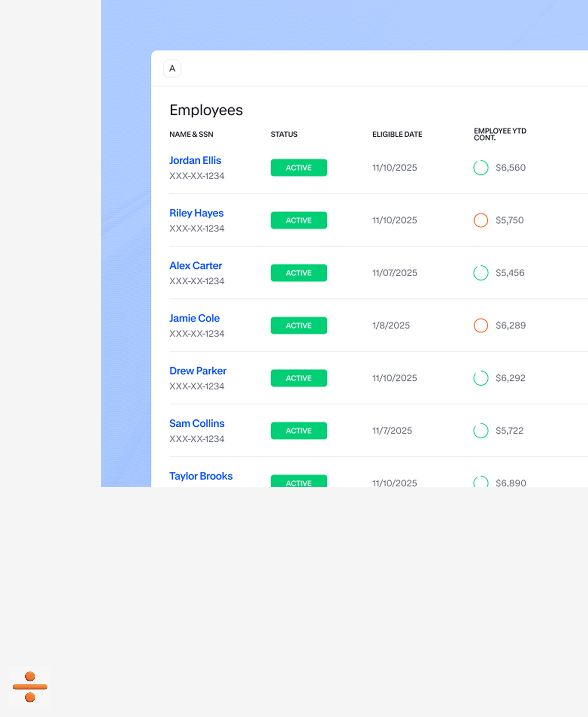Click eligible date 11/7/2025
The width and height of the screenshot is (588, 717).
[x=392, y=431]
